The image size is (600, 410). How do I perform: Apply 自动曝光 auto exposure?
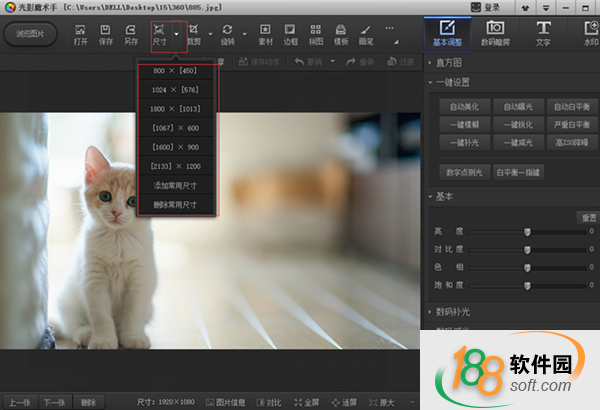click(518, 107)
